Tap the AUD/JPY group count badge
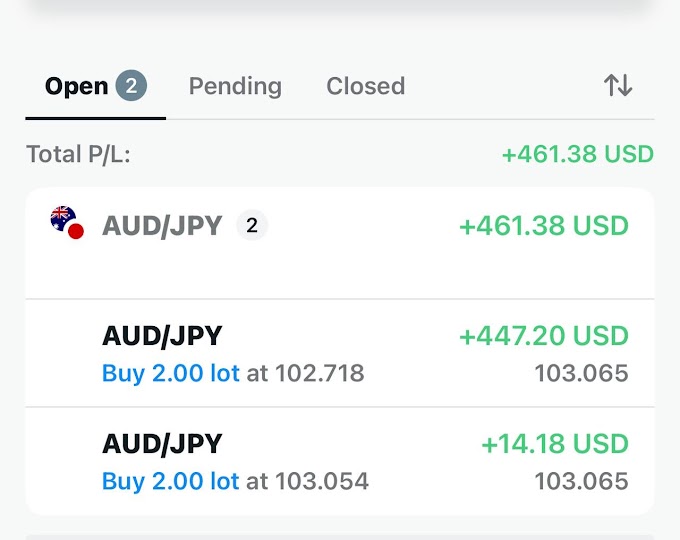The image size is (680, 540). [252, 226]
